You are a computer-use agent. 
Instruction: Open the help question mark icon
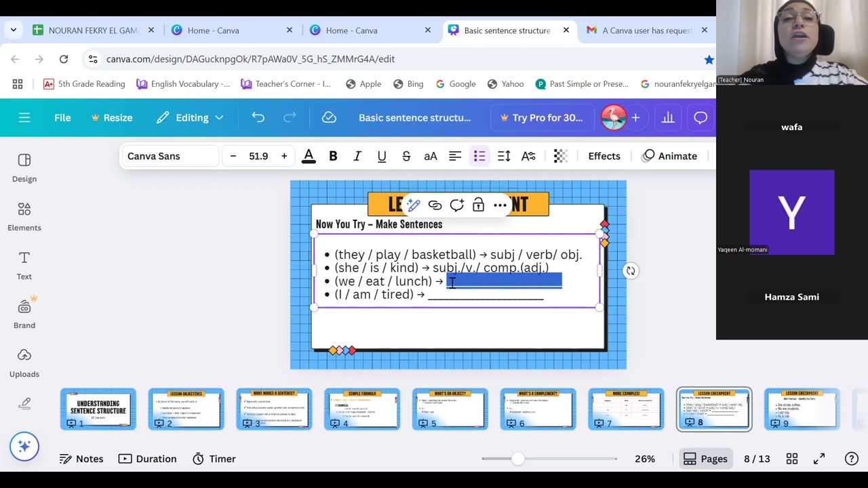click(852, 459)
